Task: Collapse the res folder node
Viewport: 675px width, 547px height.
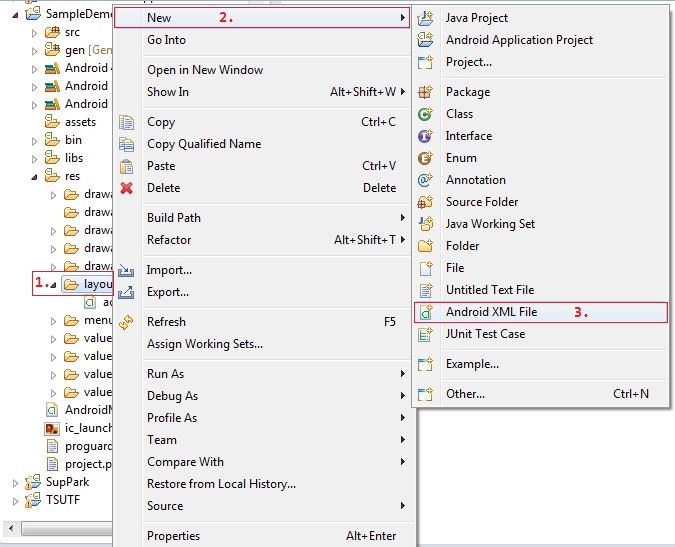Action: (x=34, y=176)
